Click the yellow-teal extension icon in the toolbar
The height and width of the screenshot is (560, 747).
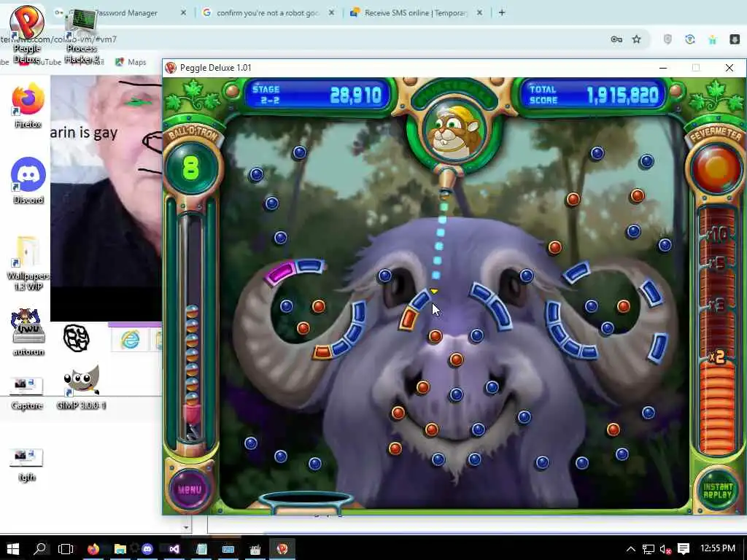[712, 39]
